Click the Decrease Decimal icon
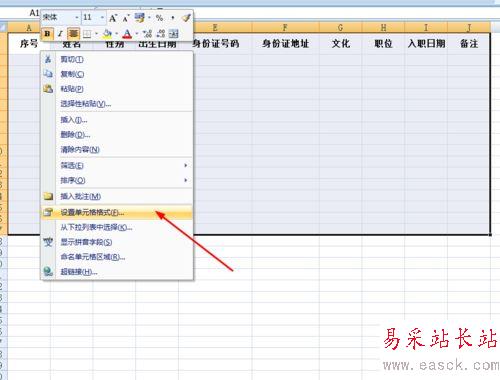Image resolution: width=500 pixels, height=380 pixels. tap(161, 34)
